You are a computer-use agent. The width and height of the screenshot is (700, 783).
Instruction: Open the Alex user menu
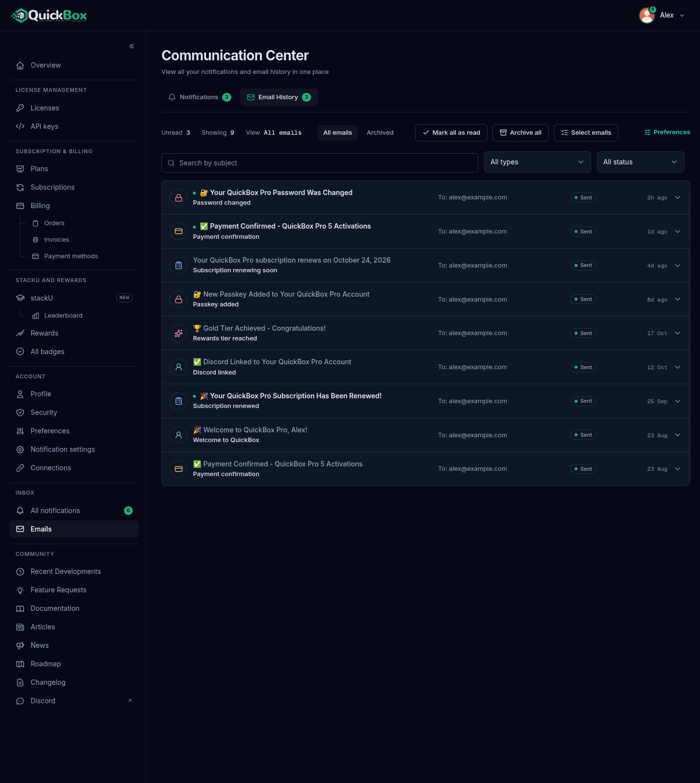click(662, 16)
